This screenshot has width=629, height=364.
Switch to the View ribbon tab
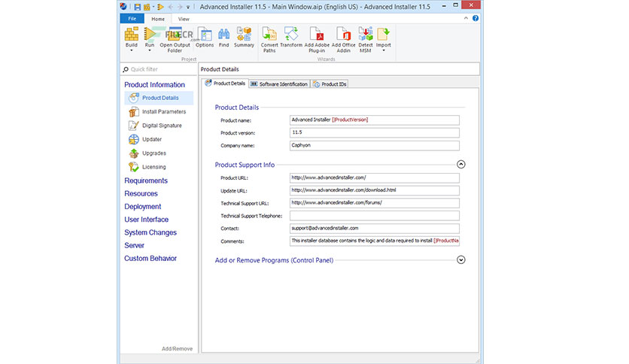pyautogui.click(x=184, y=19)
